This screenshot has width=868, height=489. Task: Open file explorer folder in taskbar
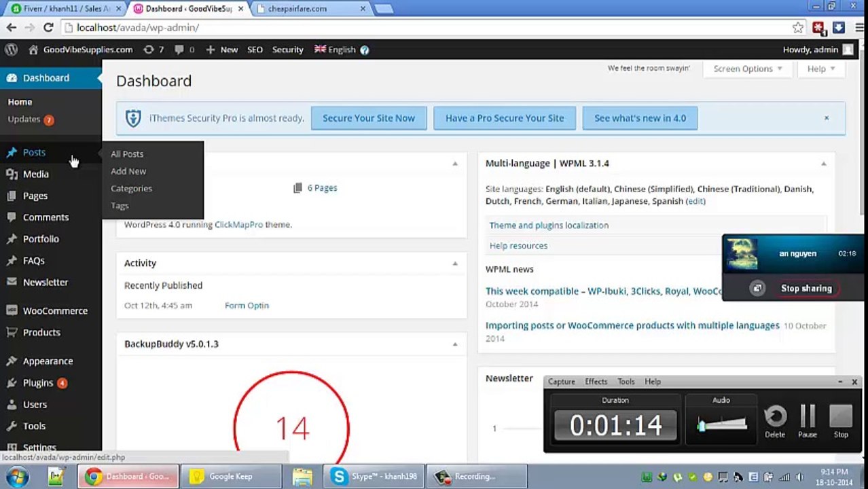[x=302, y=477]
